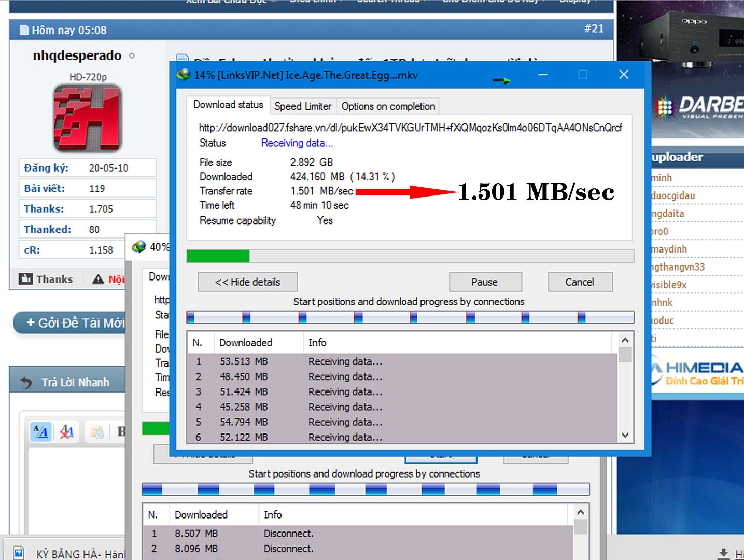Click the KỲ BĂNG HÀ taskbar item icon
This screenshot has height=560, width=744.
pyautogui.click(x=18, y=553)
